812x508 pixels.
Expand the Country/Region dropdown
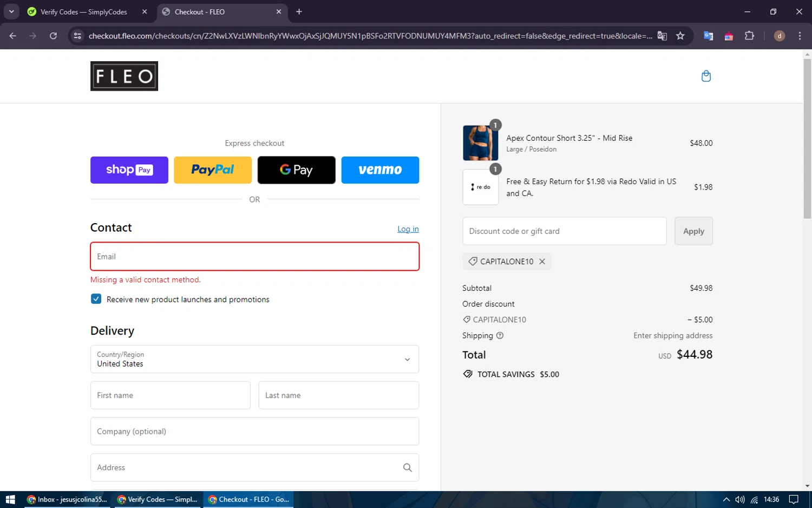click(x=254, y=359)
